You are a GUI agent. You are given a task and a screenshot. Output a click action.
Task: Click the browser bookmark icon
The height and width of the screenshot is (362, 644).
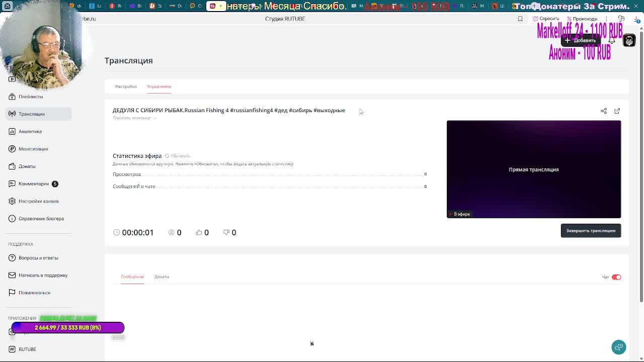tap(520, 19)
